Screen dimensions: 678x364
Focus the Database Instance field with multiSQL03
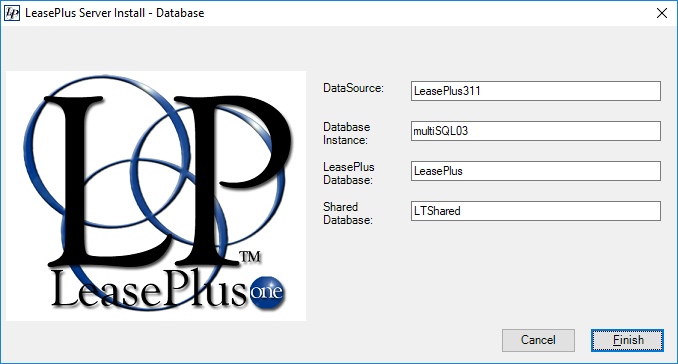click(x=536, y=131)
